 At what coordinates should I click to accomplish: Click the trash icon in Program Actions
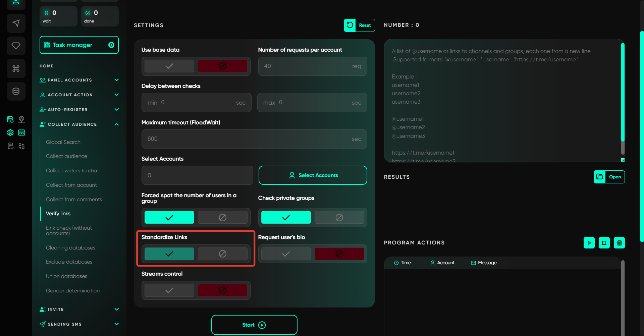(619, 243)
